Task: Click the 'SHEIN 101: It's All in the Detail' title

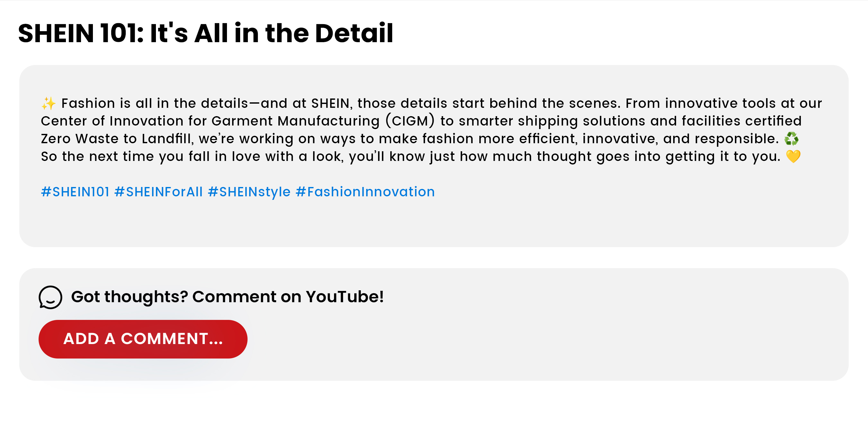Action: pyautogui.click(x=205, y=33)
